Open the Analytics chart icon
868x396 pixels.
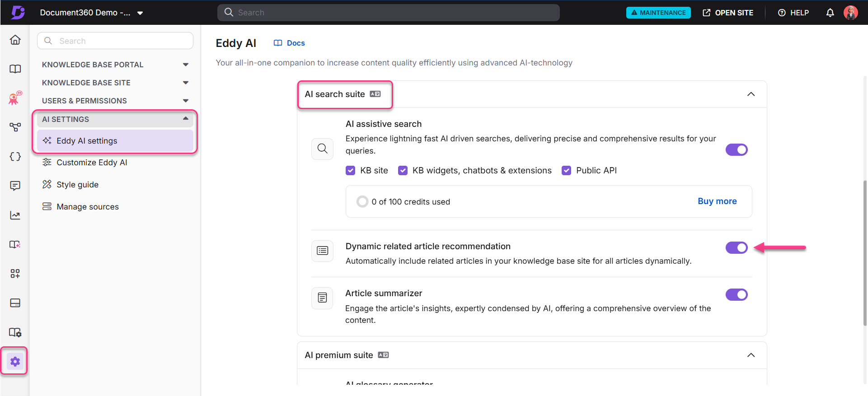[x=15, y=215]
